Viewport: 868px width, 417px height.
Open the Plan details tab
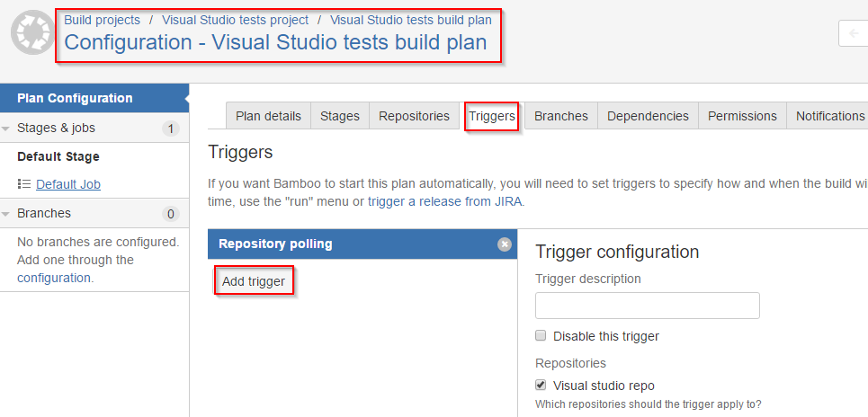point(268,116)
